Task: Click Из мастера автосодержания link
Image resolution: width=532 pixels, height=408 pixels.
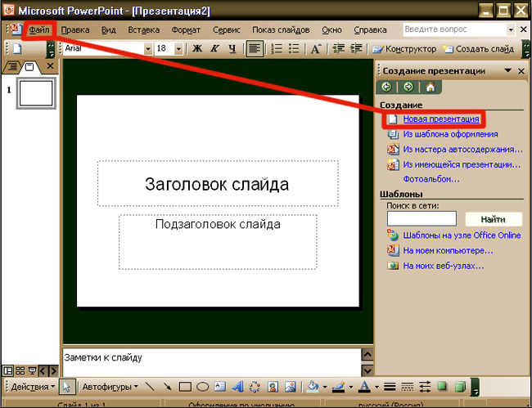Action: click(x=462, y=150)
